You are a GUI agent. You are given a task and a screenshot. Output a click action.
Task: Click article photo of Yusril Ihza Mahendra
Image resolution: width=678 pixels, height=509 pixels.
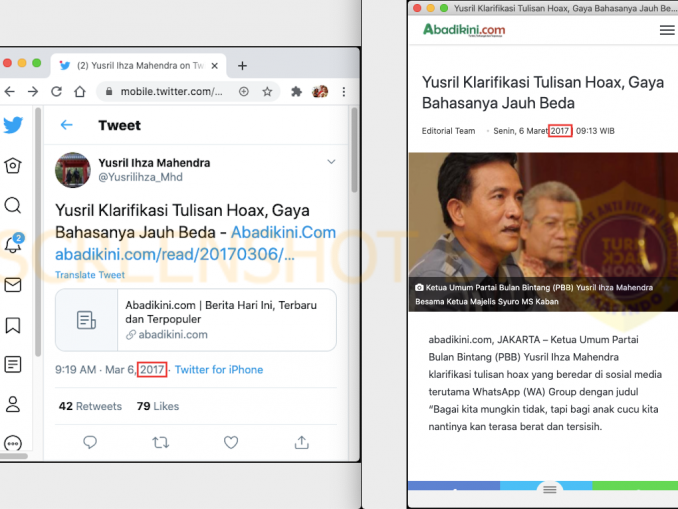tap(543, 231)
